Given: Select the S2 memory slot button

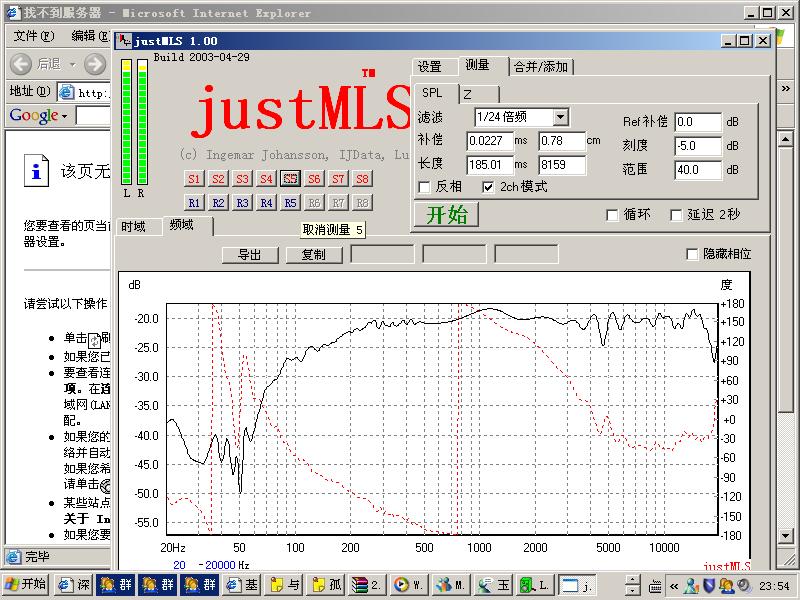Looking at the screenshot, I should pos(218,179).
